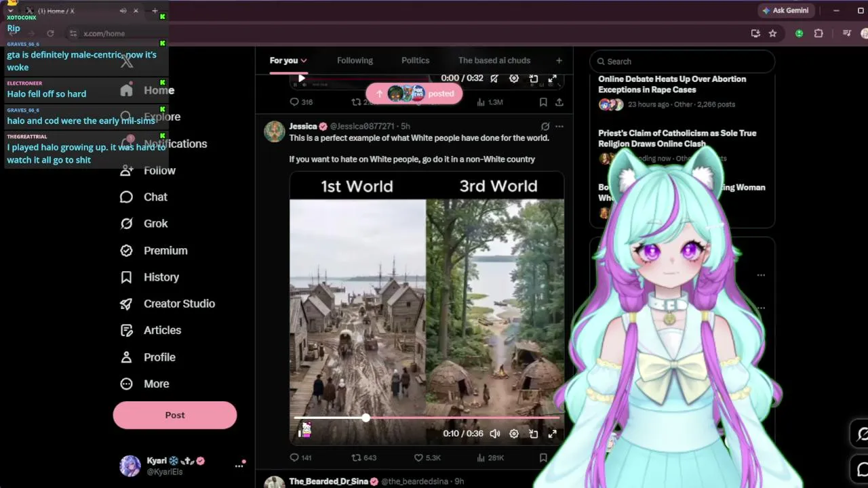Switch to the Following tab
The width and height of the screenshot is (868, 488).
tap(355, 60)
